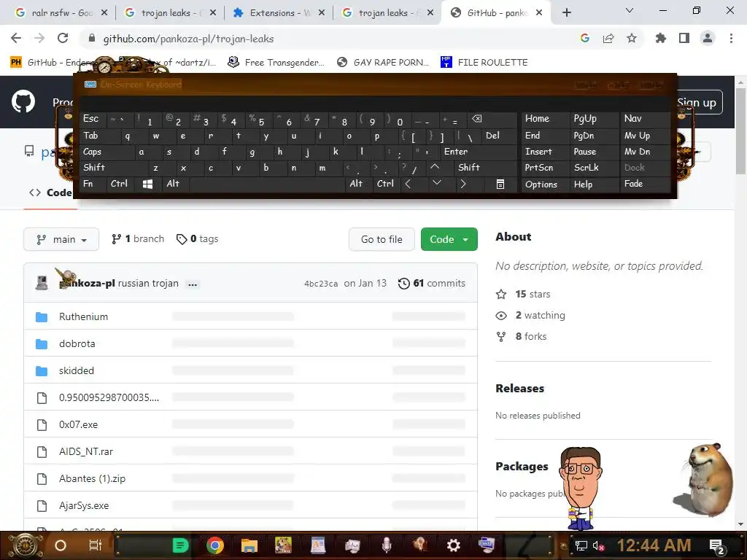Viewport: 747px width, 560px height.
Task: Open the 61 commits history link
Action: (x=432, y=283)
